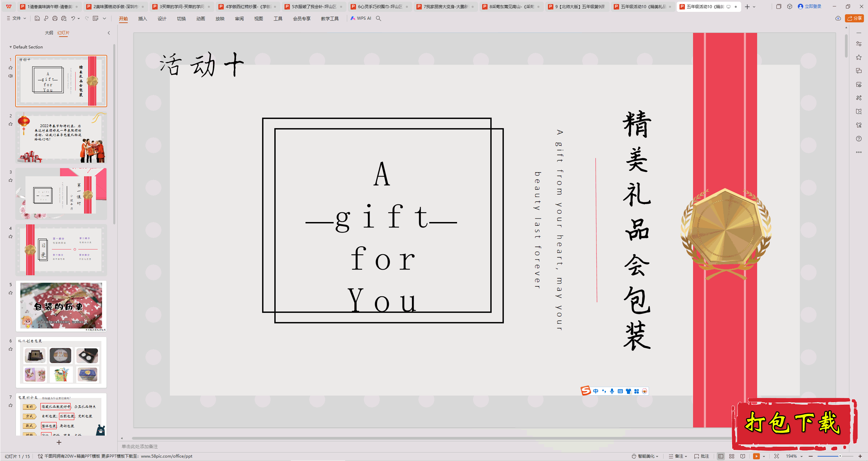The width and height of the screenshot is (868, 461).
Task: Click the search magnifier next to WPS AI
Action: [x=379, y=18]
